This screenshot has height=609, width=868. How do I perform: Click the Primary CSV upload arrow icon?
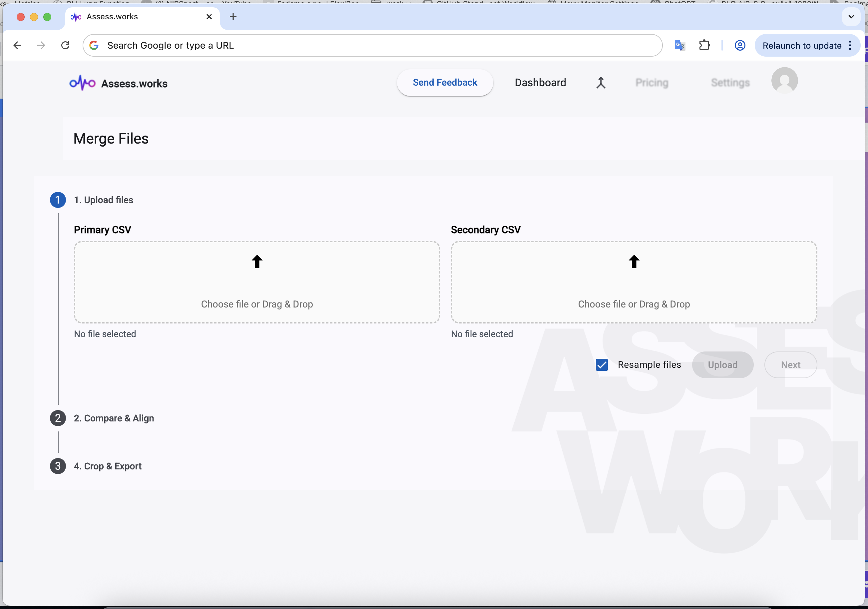(x=257, y=262)
